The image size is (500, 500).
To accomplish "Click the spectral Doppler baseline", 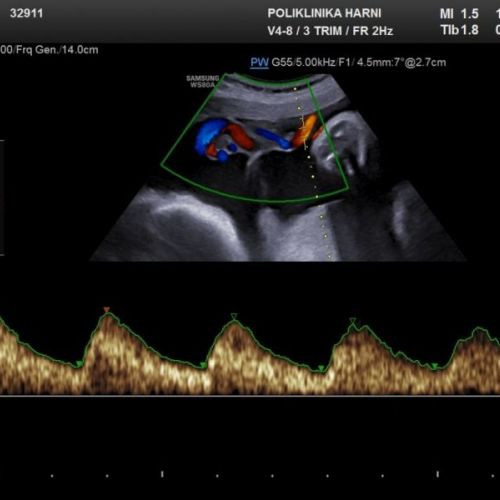I will click(250, 396).
